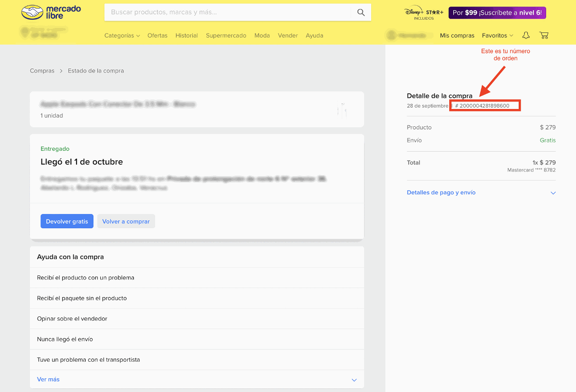Click the Suscríbete a nivel 6 banner
576x392 pixels.
coord(497,13)
